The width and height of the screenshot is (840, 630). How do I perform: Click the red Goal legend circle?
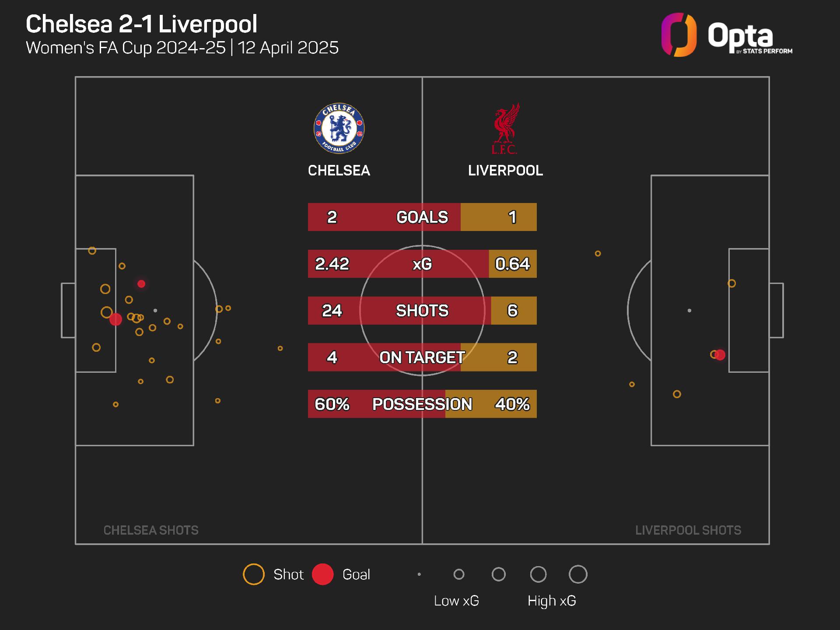pos(323,574)
